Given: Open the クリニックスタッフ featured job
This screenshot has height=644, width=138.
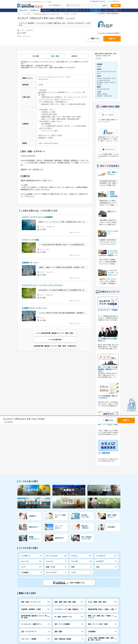Looking at the screenshot, I should 113,232.
